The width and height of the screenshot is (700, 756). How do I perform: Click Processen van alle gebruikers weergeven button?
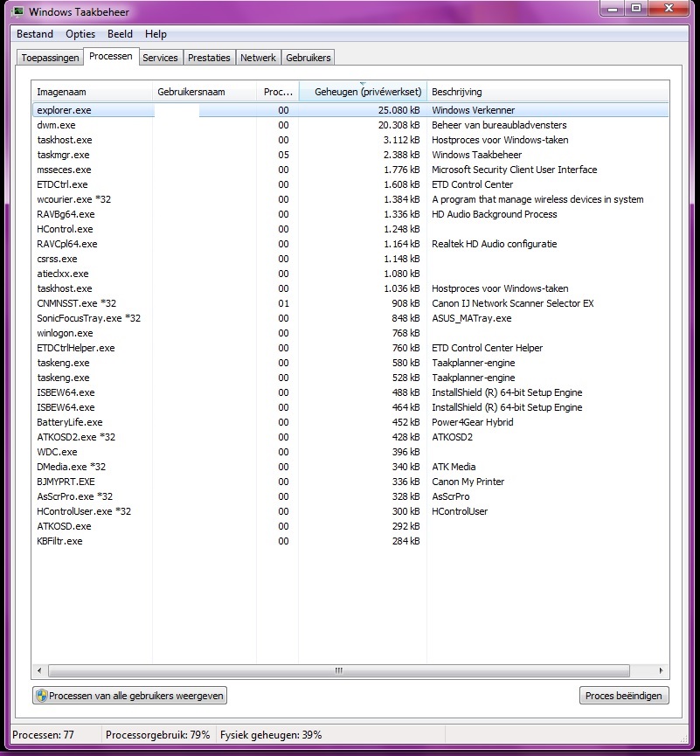(129, 696)
